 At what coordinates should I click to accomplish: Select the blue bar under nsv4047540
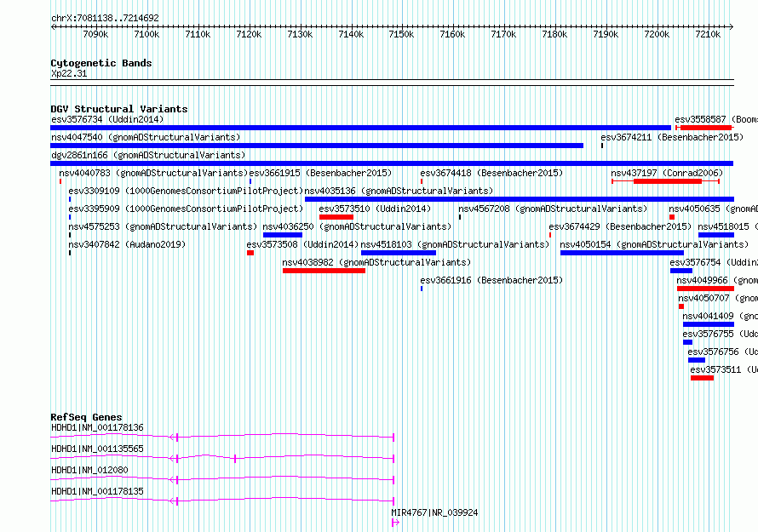pyautogui.click(x=317, y=146)
